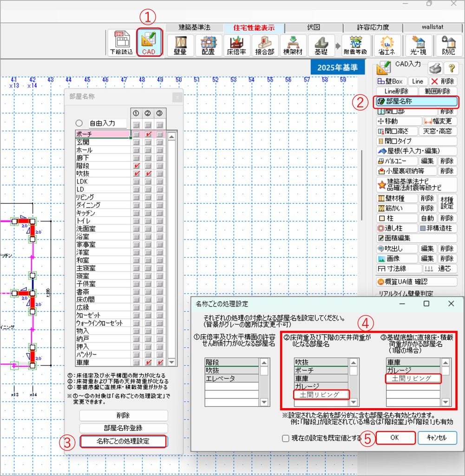Viewport: 465px width, 476px height.
Task: Check 現在の設定を既定値とする checkbox
Action: (286, 438)
